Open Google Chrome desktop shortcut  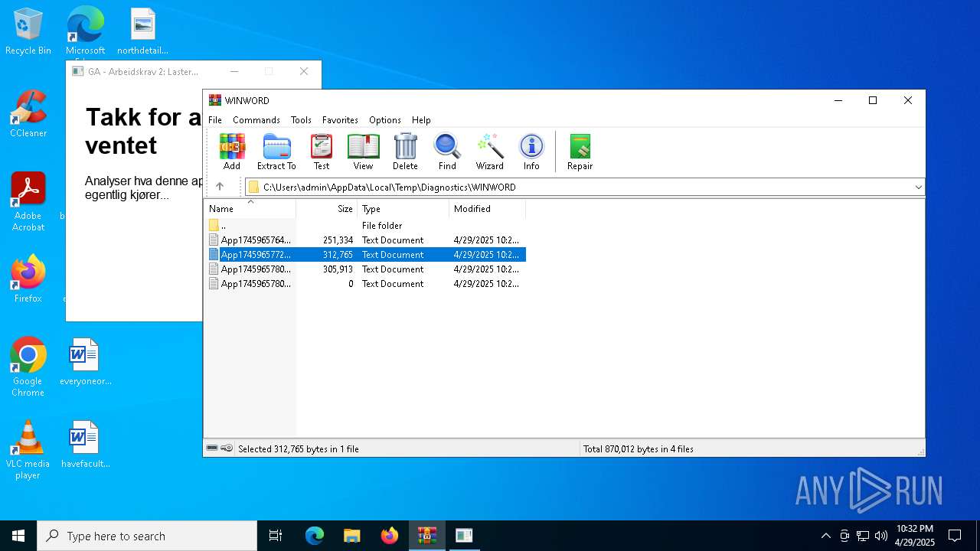28,367
